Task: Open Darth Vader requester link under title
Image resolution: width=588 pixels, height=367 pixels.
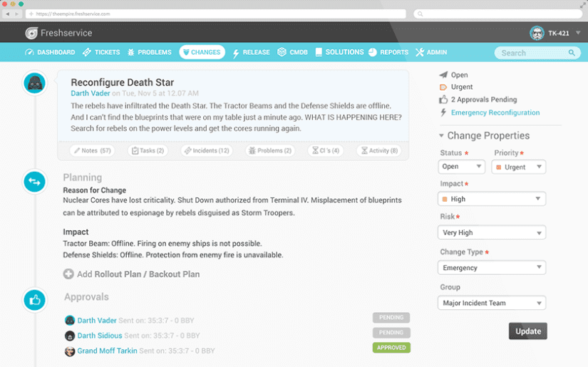Action: pos(91,93)
